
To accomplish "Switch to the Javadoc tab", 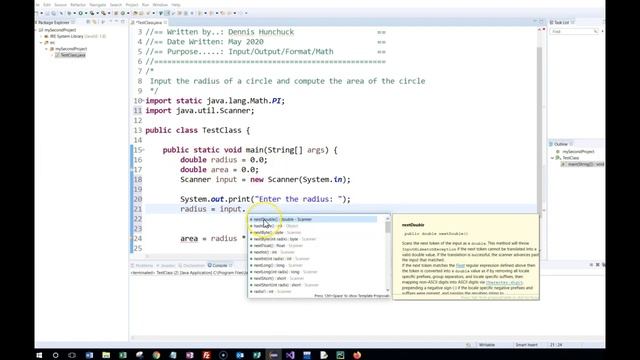I will pyautogui.click(x=166, y=265).
